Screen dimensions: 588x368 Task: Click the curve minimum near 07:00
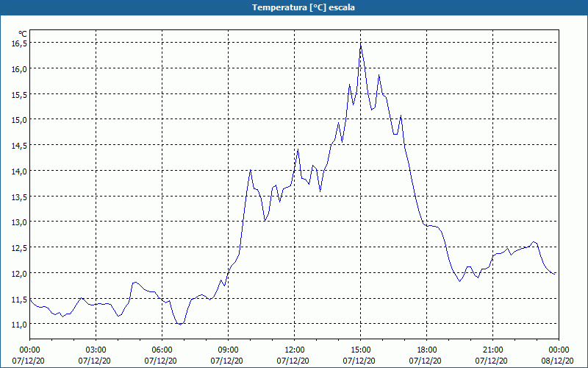coord(180,325)
